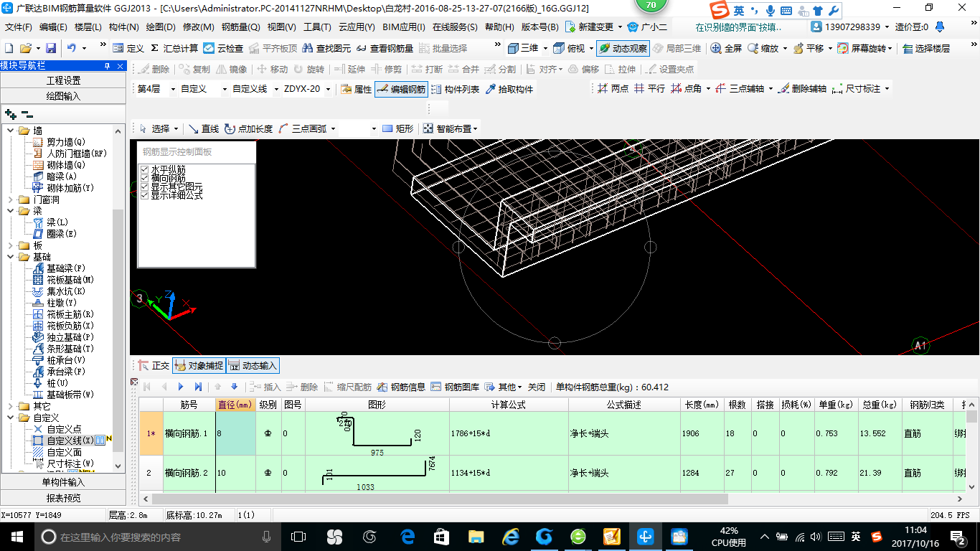Toggle 显示详细公式 checkbox
This screenshot has width=980, height=551.
click(x=145, y=195)
